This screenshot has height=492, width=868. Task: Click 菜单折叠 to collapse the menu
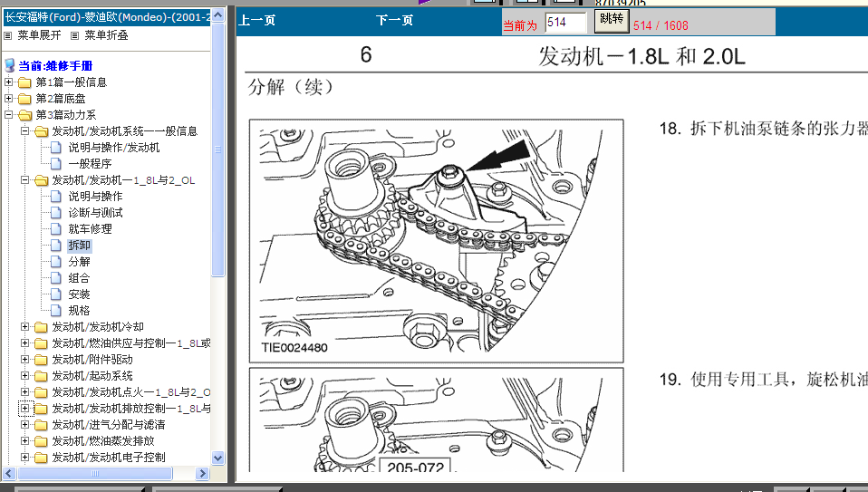[106, 35]
